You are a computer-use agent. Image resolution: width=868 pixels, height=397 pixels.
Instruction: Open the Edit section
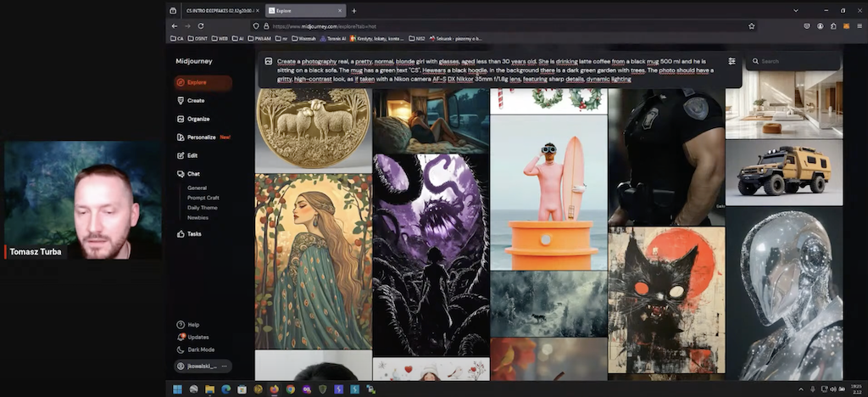pyautogui.click(x=192, y=155)
